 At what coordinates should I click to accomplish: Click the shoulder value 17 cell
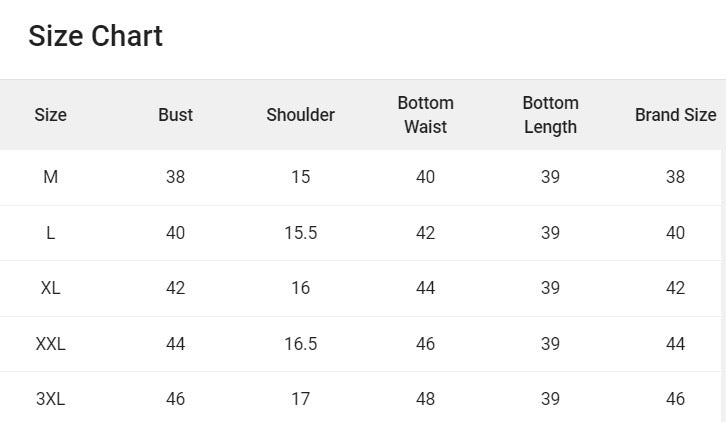pos(300,399)
